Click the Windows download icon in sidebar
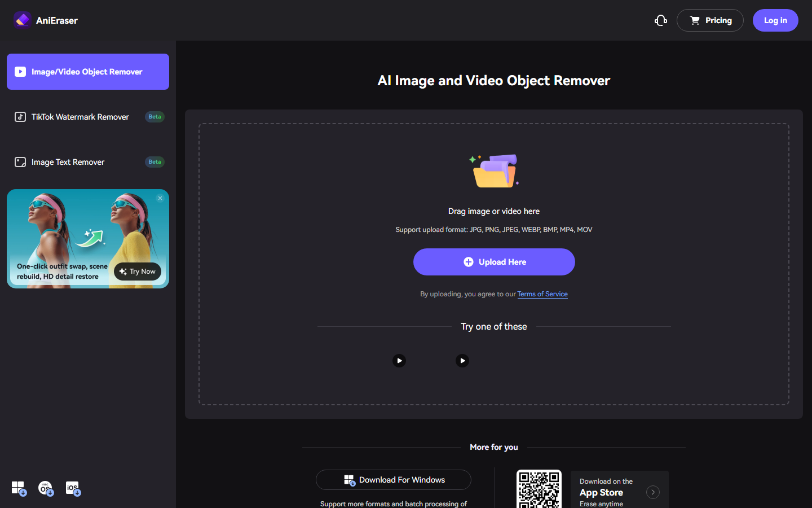Viewport: 812px width, 508px height. coord(19,488)
